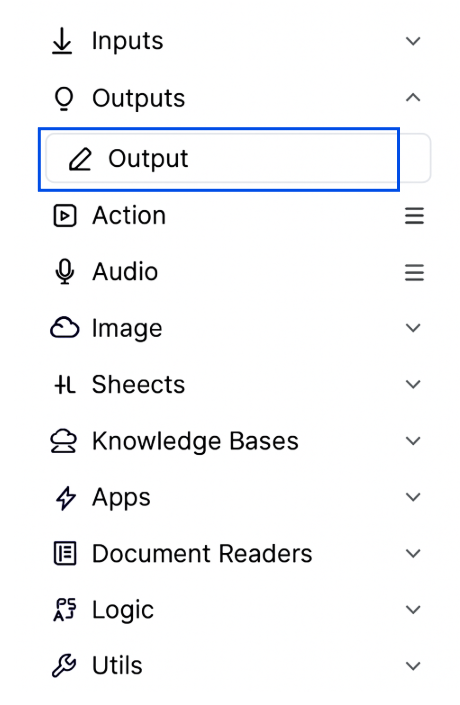Open the Knowledge Bases label
The image size is (460, 705).
[195, 441]
